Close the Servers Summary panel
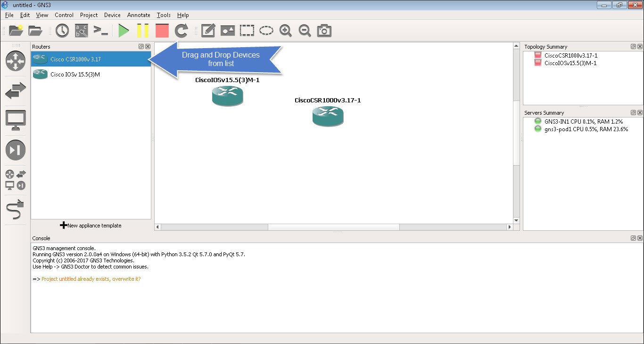Viewport: 644px width, 344px height. click(x=640, y=113)
